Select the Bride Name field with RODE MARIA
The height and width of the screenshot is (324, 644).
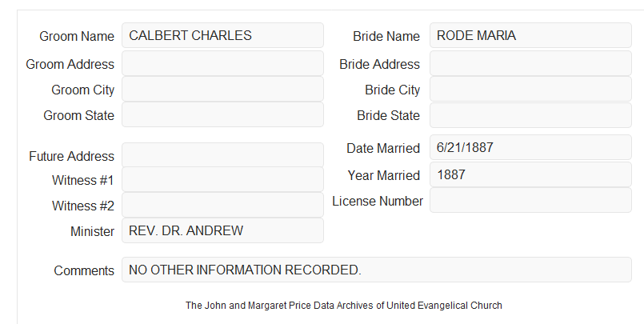click(530, 35)
